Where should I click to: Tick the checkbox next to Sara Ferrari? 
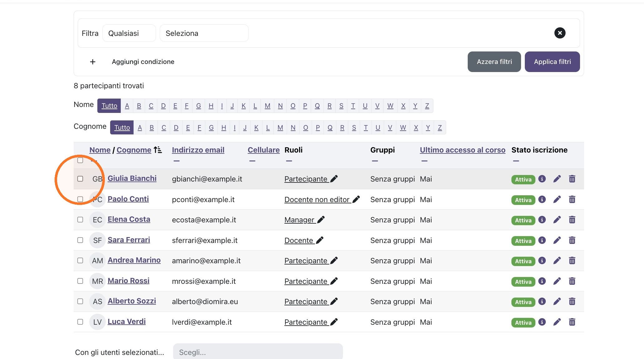pos(80,240)
